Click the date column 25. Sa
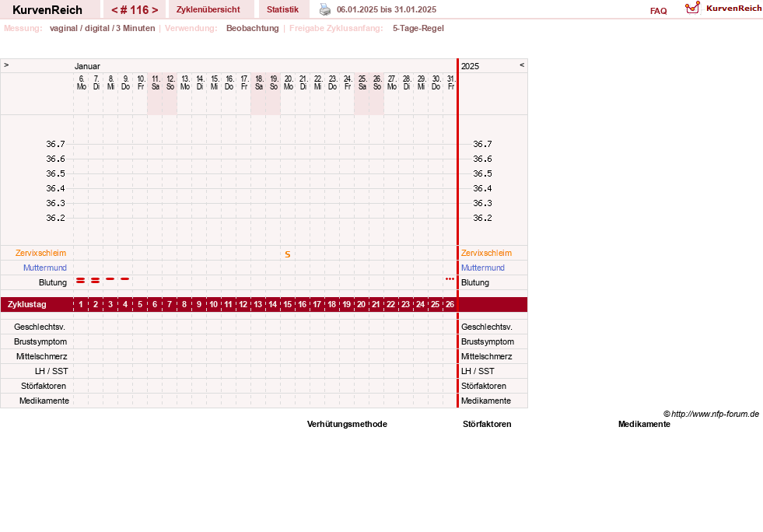 click(x=362, y=82)
